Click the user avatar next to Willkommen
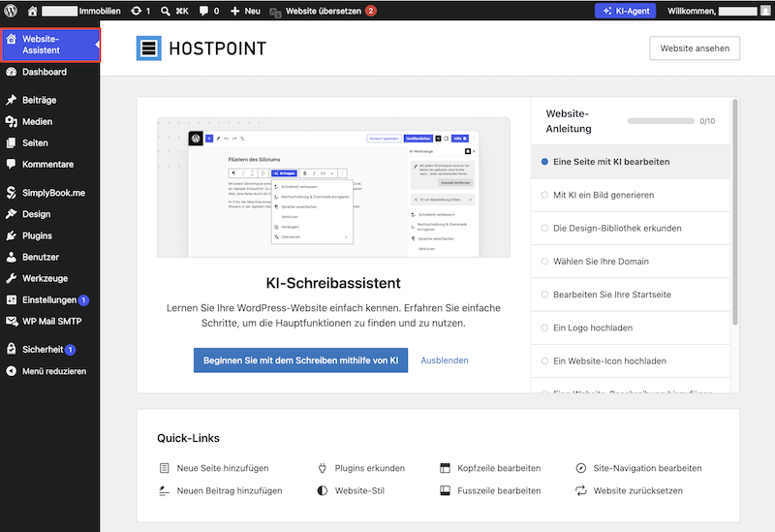 [765, 11]
